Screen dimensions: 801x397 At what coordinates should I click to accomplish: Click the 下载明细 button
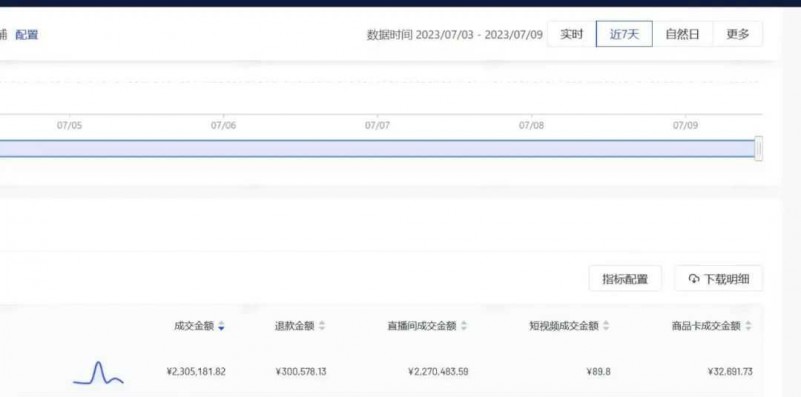tap(719, 278)
